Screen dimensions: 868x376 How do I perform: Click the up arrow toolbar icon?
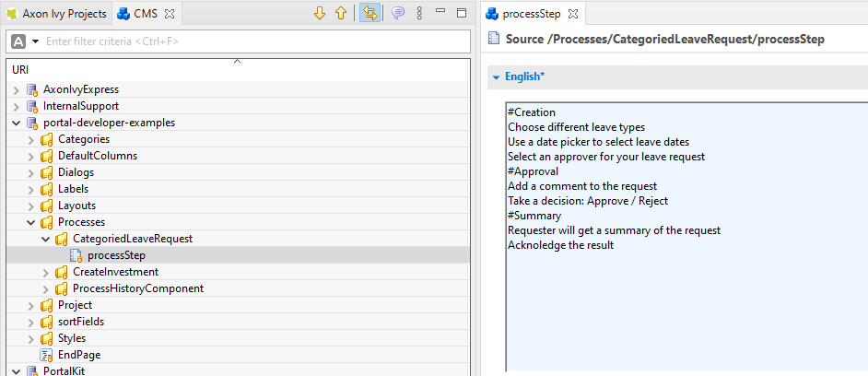point(340,13)
